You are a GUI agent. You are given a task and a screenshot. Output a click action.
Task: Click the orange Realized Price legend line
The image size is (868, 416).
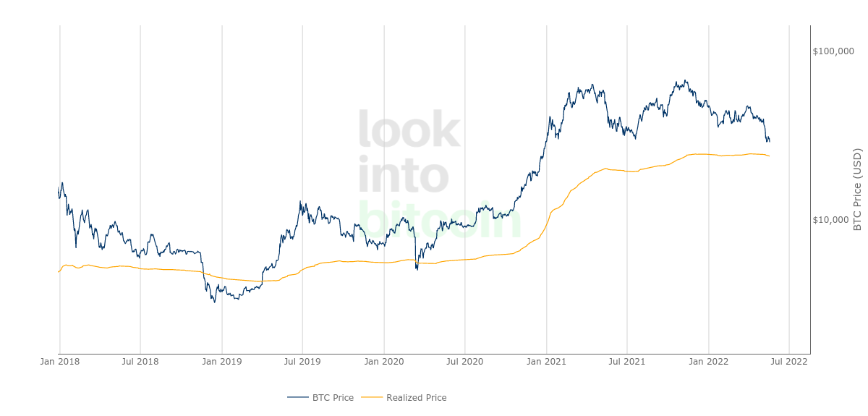pyautogui.click(x=372, y=397)
